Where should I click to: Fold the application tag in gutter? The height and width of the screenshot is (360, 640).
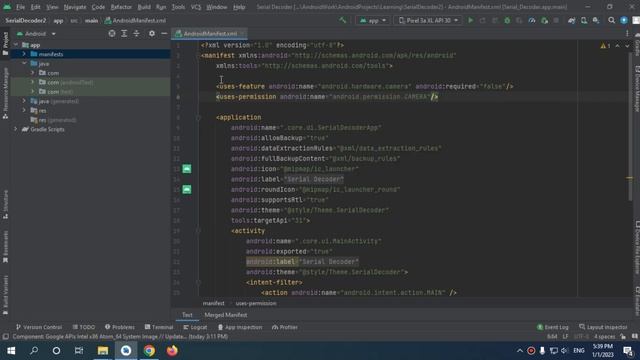[198, 118]
